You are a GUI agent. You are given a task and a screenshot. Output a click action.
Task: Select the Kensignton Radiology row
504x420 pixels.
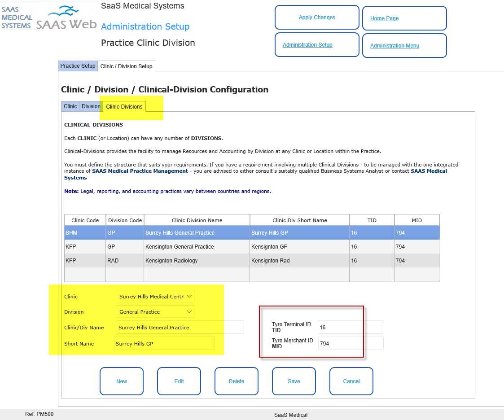(x=252, y=261)
